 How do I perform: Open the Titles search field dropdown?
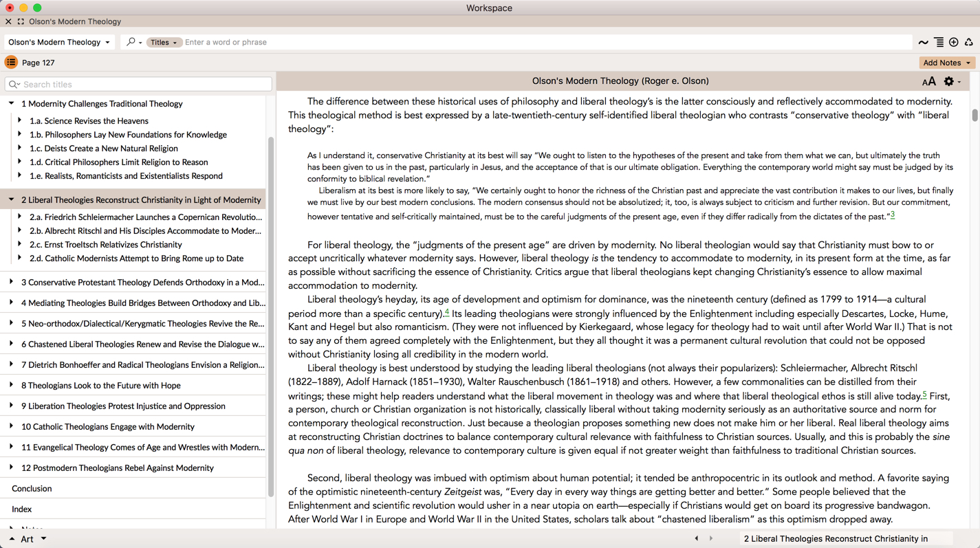click(164, 42)
